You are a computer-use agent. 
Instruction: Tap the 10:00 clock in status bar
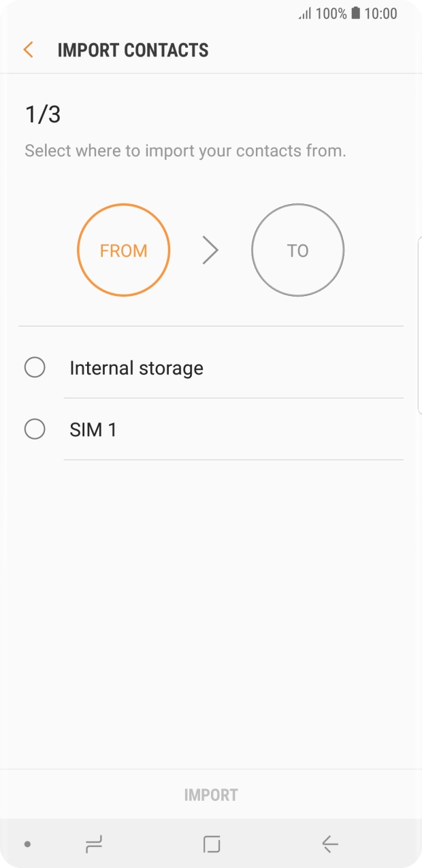[381, 14]
